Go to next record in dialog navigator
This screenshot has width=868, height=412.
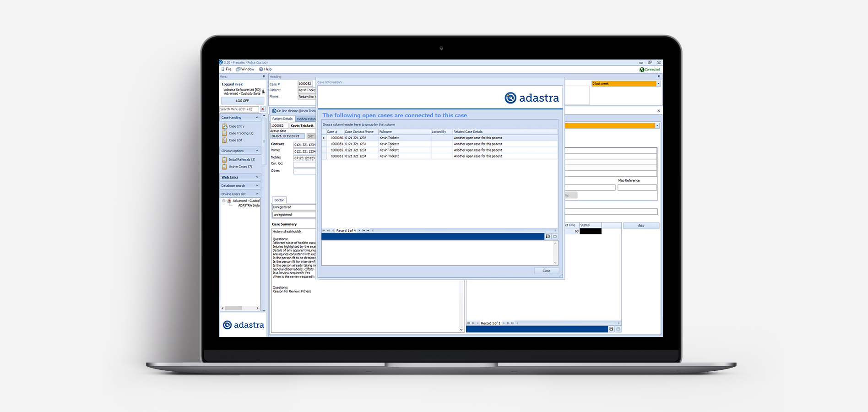(x=359, y=230)
